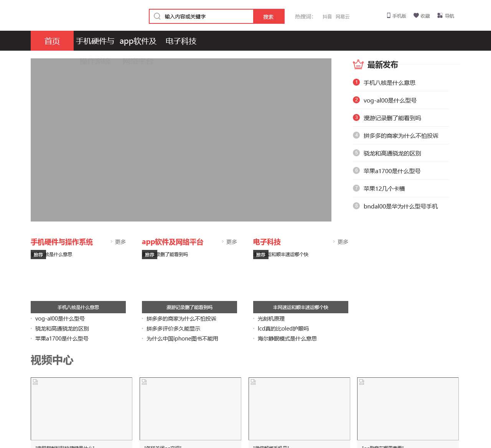Click the heart favorite (收藏) icon
Screen dimensions: 491x448
pos(416,16)
